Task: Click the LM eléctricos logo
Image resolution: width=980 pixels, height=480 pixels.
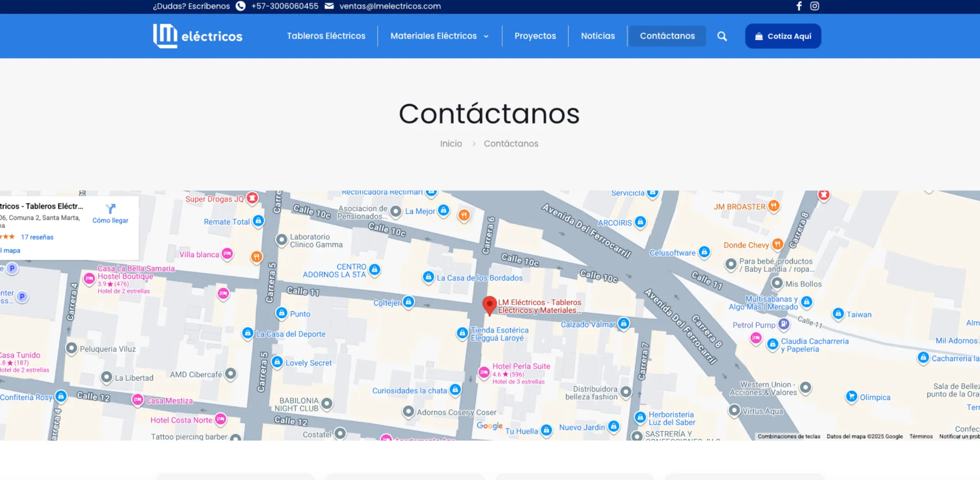Action: (x=198, y=36)
